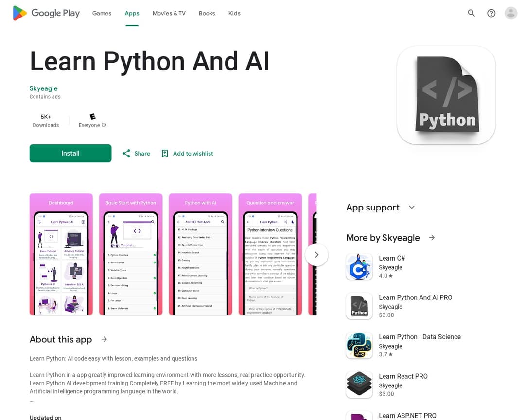
Task: Click the E content rating badge
Action: 93,117
